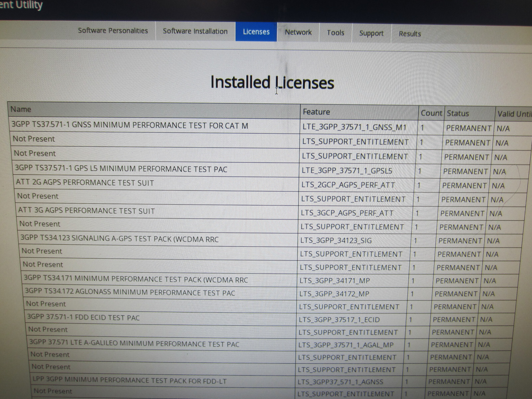Click the Valid Until column header
The width and height of the screenshot is (532, 399).
point(514,114)
